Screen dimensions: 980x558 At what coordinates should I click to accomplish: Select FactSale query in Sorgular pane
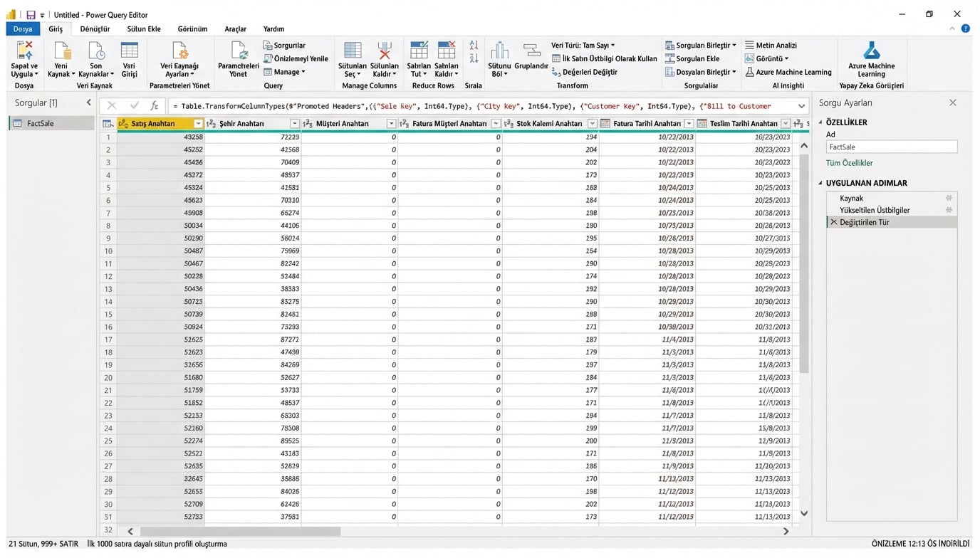tap(51, 123)
